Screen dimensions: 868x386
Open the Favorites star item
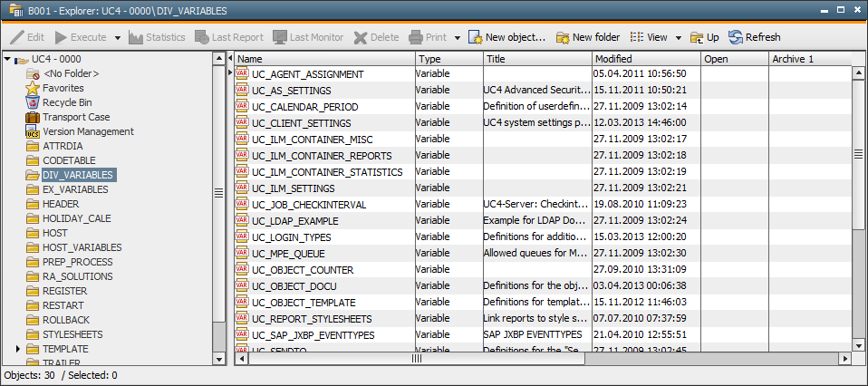pos(54,88)
